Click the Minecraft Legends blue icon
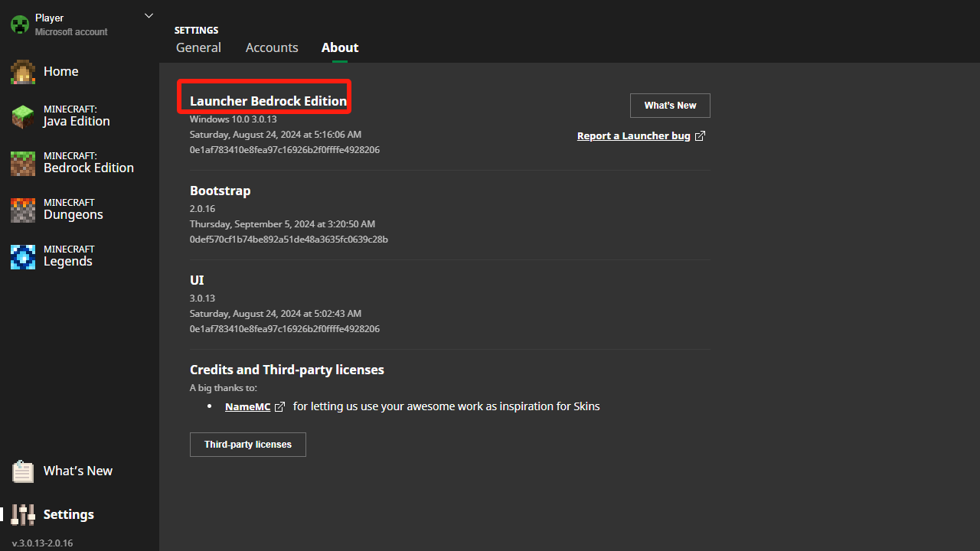Screen dimensions: 980x551 (23, 256)
